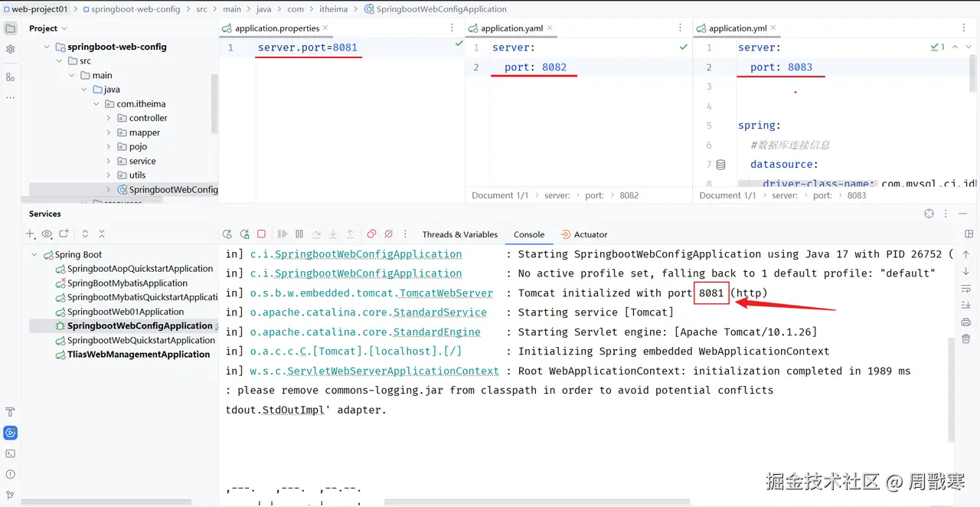Click the Rerun in debug mode icon
Image resolution: width=980 pixels, height=507 pixels.
tap(244, 234)
